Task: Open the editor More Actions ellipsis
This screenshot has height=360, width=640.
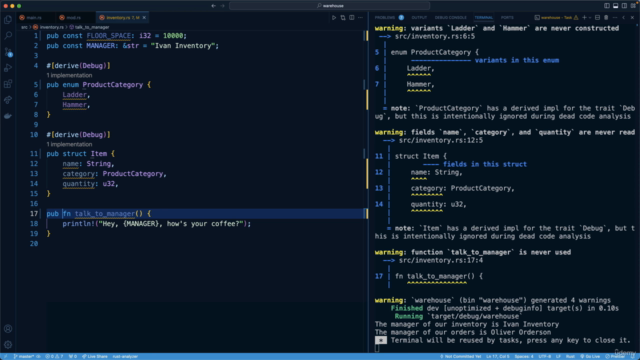Action: (360, 18)
